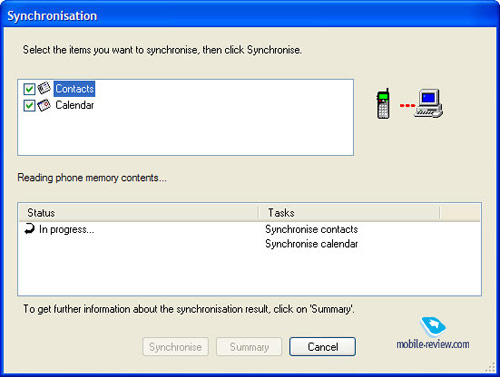
Task: Open the mobile-review.com link text
Action: 433,344
